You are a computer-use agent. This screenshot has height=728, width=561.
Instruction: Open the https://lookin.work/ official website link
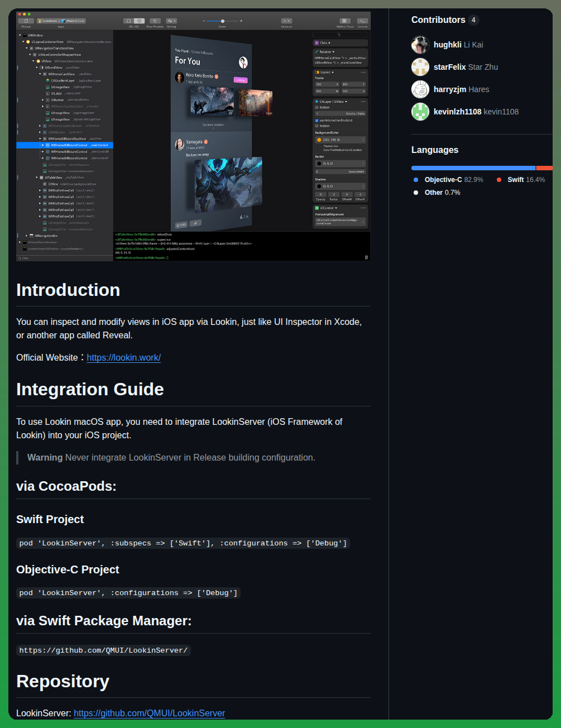tap(124, 357)
